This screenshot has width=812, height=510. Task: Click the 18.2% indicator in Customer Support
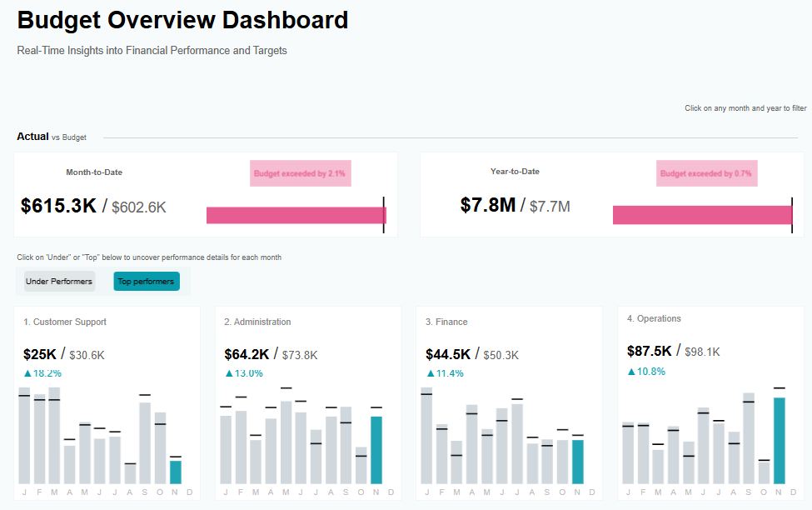(x=43, y=373)
